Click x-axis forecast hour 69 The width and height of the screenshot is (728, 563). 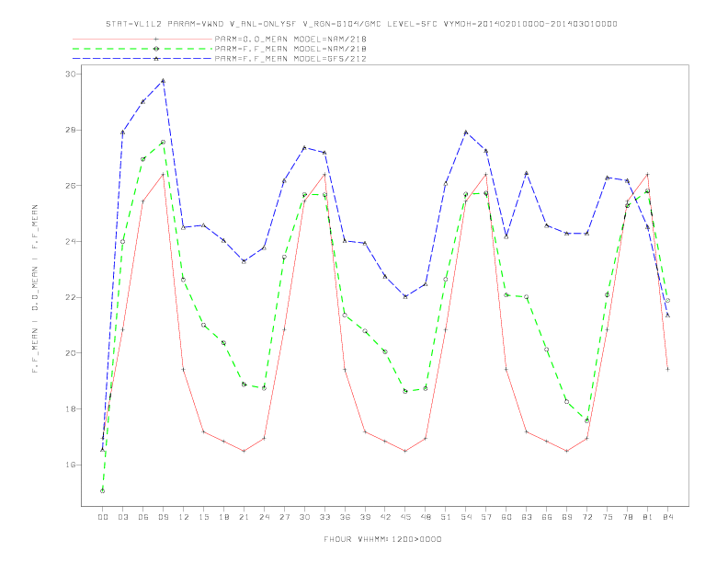[x=567, y=517]
